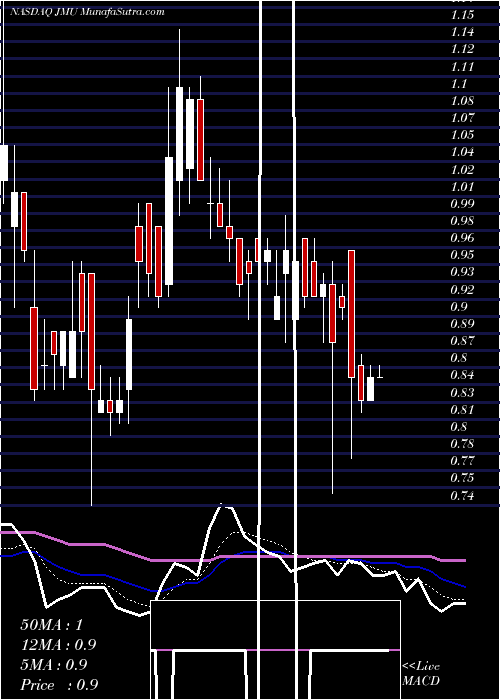Image resolution: width=500 pixels, height=700 pixels.
Task: Click the 1.04 price axis label
Action: 462,152
